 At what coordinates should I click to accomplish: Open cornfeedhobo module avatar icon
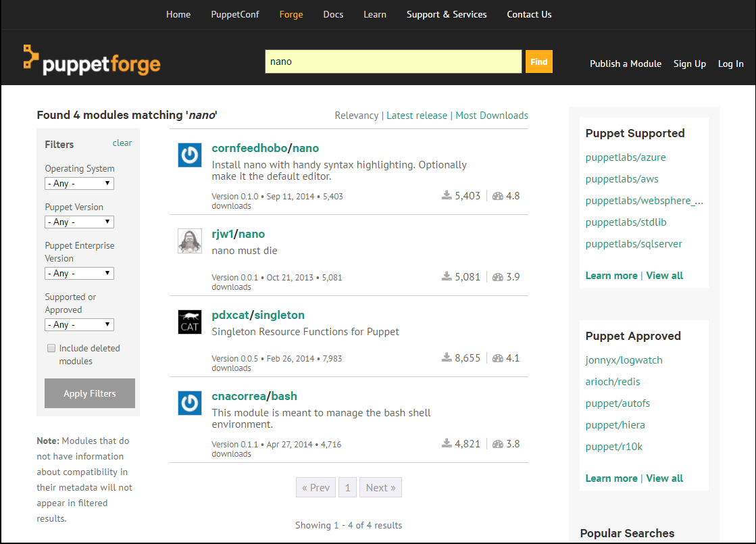click(189, 155)
